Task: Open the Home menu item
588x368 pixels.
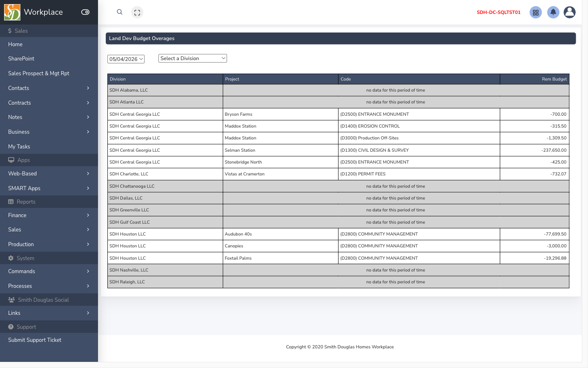Action: point(49,44)
